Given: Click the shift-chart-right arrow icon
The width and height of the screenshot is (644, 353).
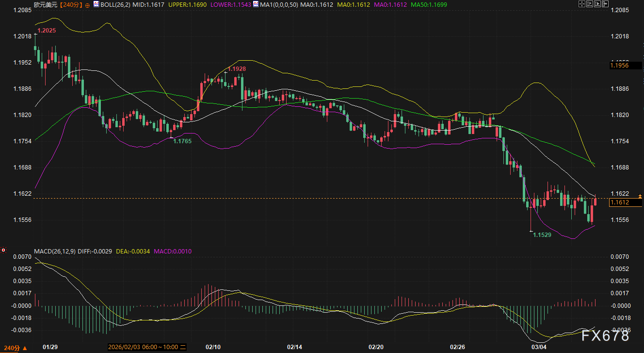Looking at the screenshot, I should [x=605, y=4].
